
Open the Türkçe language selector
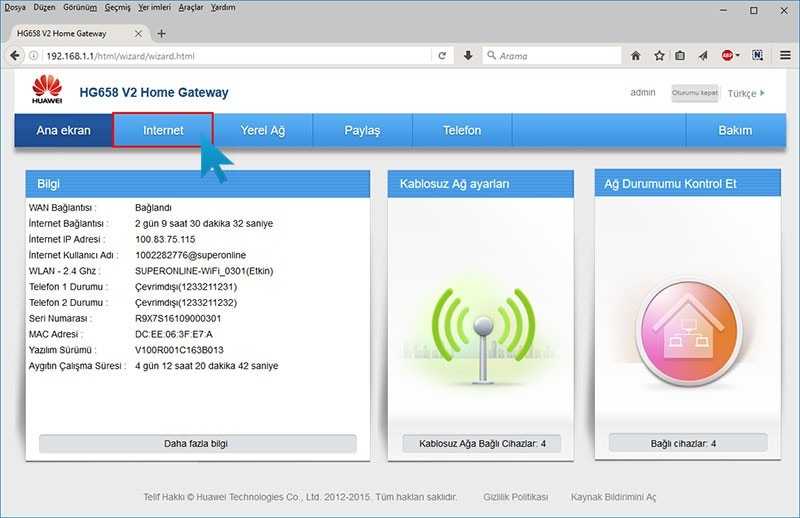746,93
